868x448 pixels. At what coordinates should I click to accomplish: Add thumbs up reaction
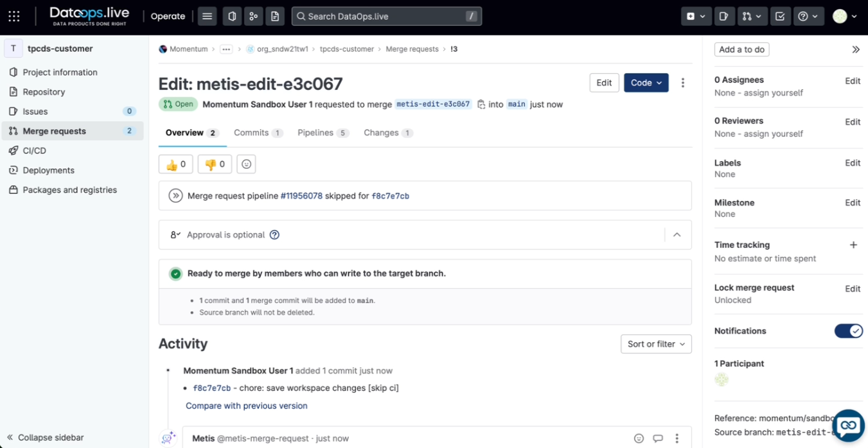coord(175,164)
